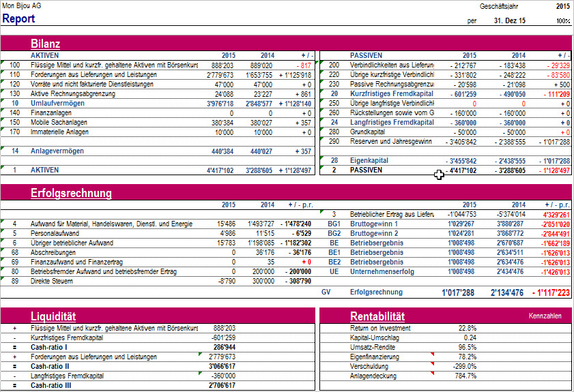This screenshot has height=392, width=574.
Task: Select the date cell 31. Dez 15
Action: [x=510, y=20]
